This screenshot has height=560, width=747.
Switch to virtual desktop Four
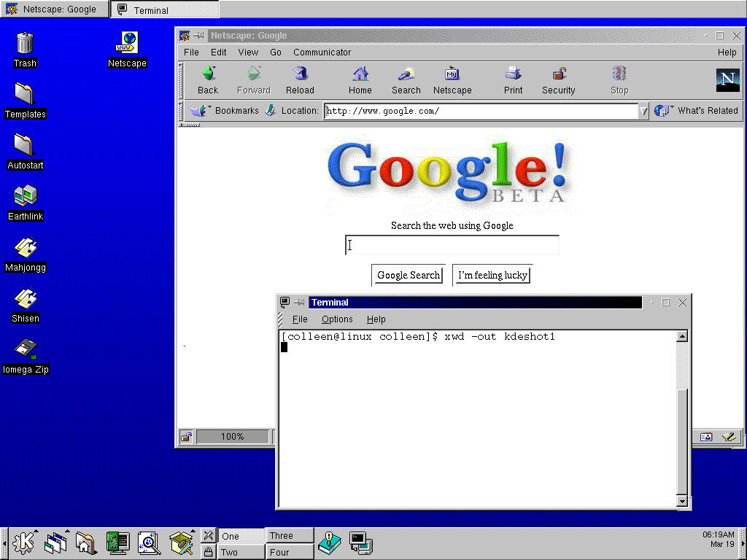click(x=290, y=552)
